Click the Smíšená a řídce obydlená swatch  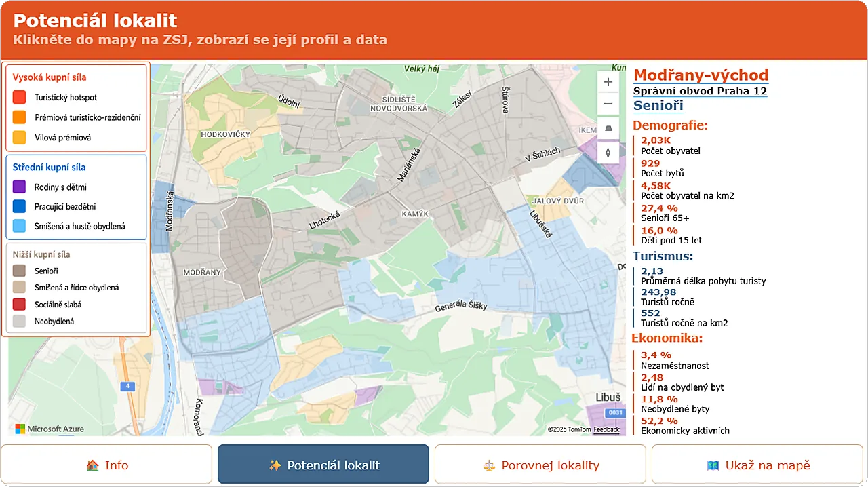click(x=19, y=288)
